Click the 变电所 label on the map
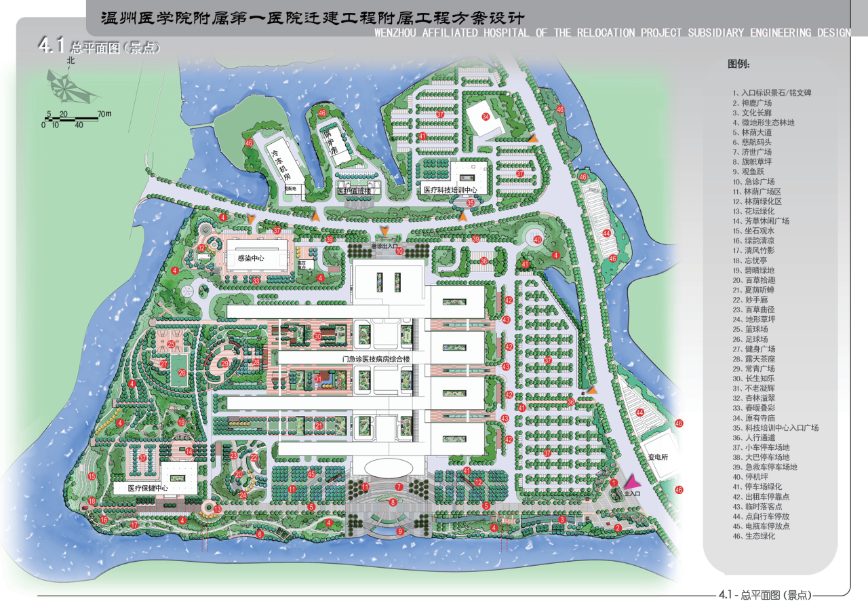Image resolution: width=868 pixels, height=614 pixels. click(x=658, y=457)
